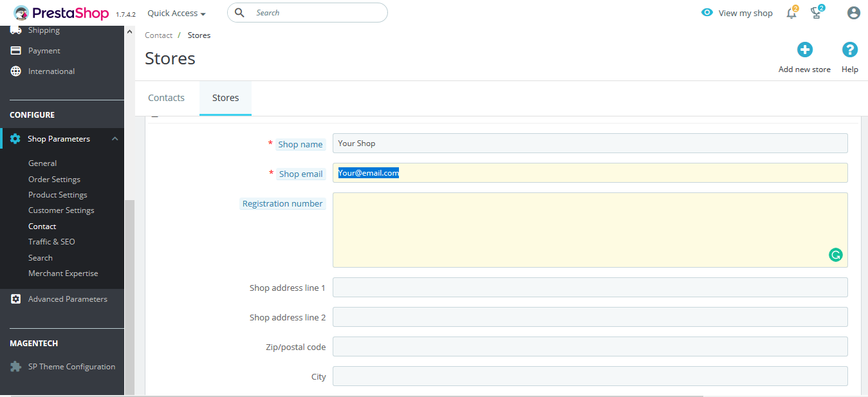Click into the Shop address line 1 field

coord(589,288)
